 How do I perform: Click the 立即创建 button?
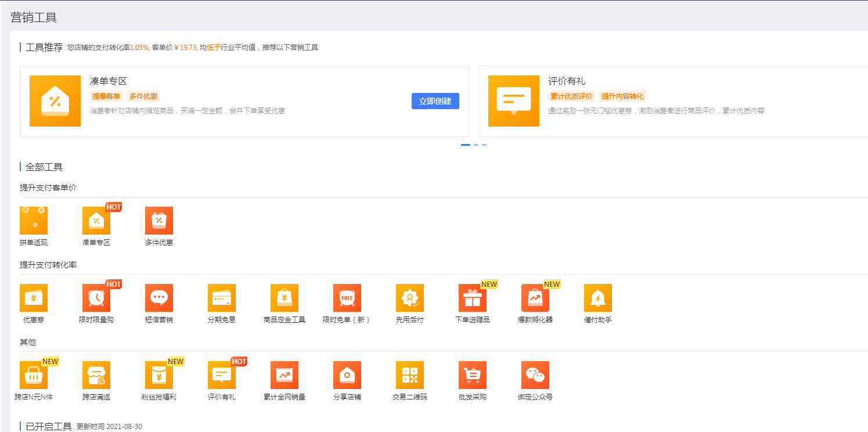(x=435, y=101)
